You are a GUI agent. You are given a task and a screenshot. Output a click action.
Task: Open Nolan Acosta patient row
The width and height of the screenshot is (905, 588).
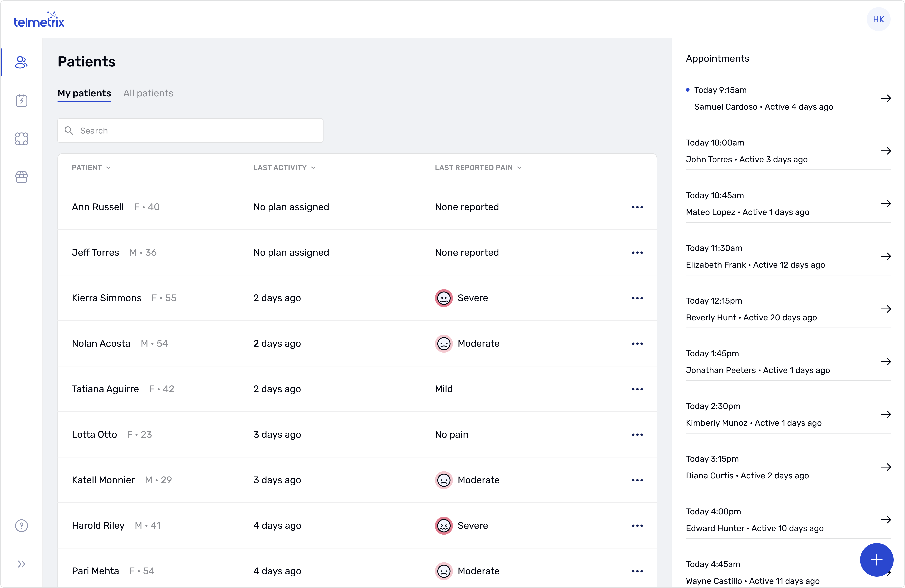pyautogui.click(x=101, y=343)
